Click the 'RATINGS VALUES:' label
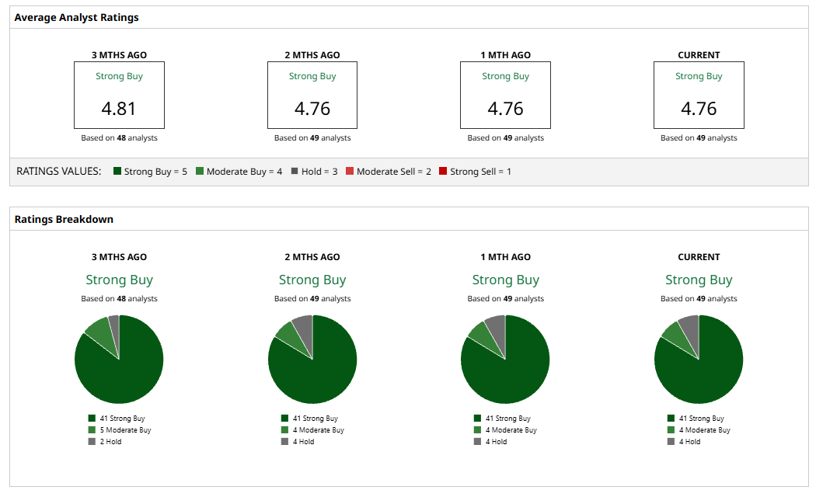Image resolution: width=816 pixels, height=504 pixels. 59,171
